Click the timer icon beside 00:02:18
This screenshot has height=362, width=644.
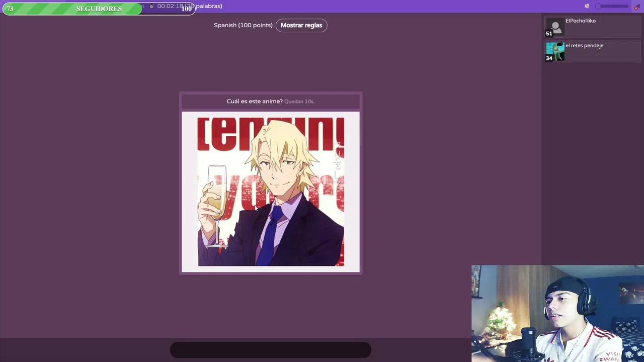[151, 7]
